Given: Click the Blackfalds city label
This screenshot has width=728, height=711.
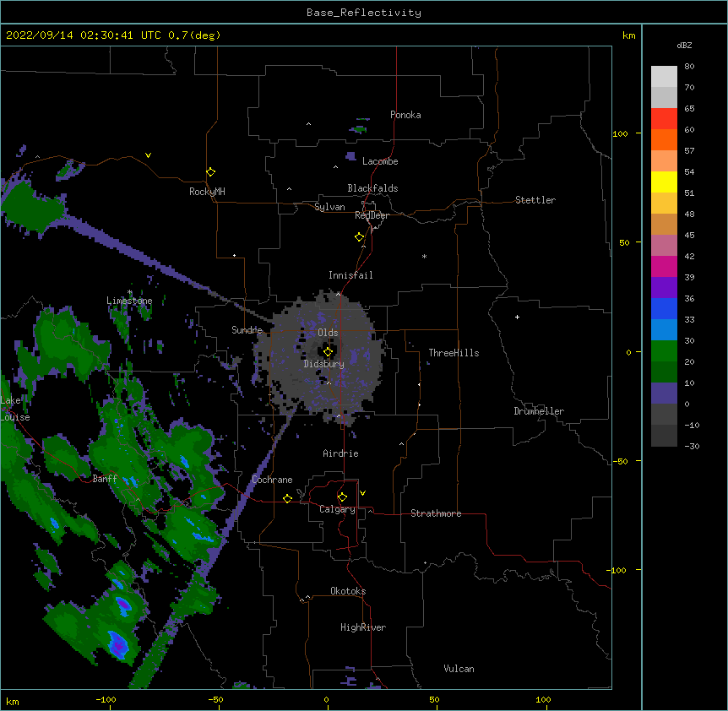Looking at the screenshot, I should coord(372,188).
